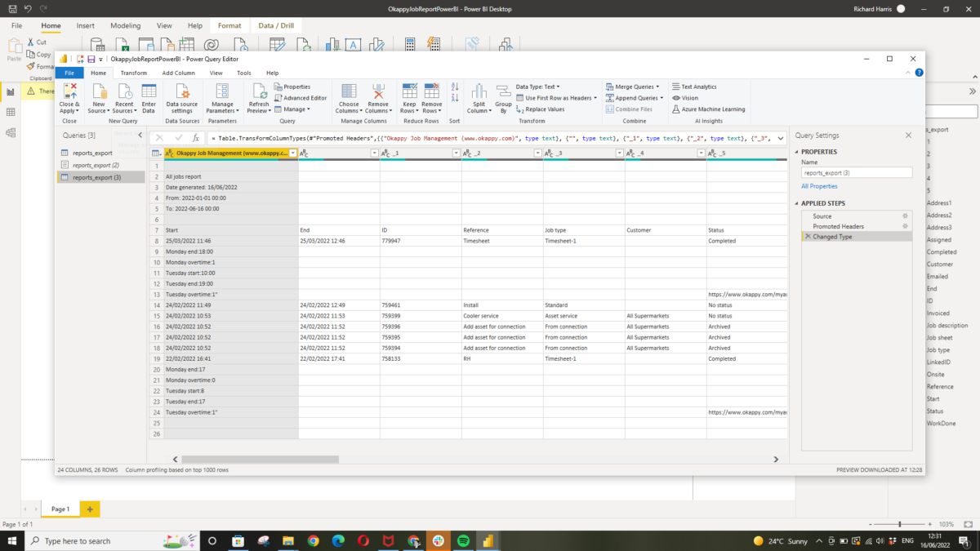
Task: Refresh the query preview
Action: 259,97
